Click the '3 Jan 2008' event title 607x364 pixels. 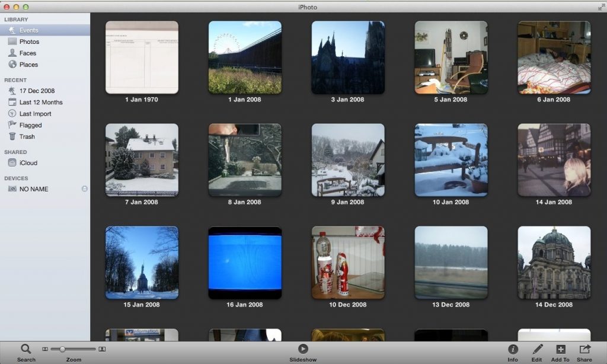click(347, 100)
